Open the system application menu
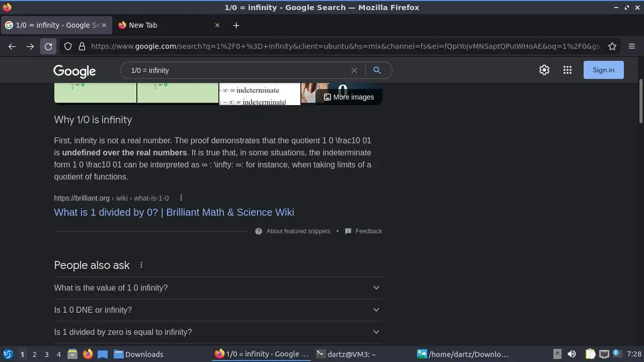 [8, 354]
